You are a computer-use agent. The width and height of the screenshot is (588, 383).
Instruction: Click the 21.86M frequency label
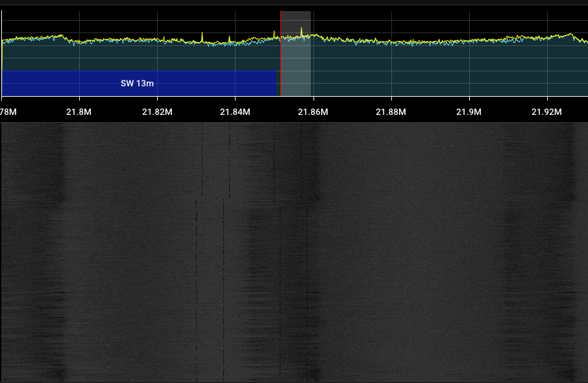click(x=313, y=112)
